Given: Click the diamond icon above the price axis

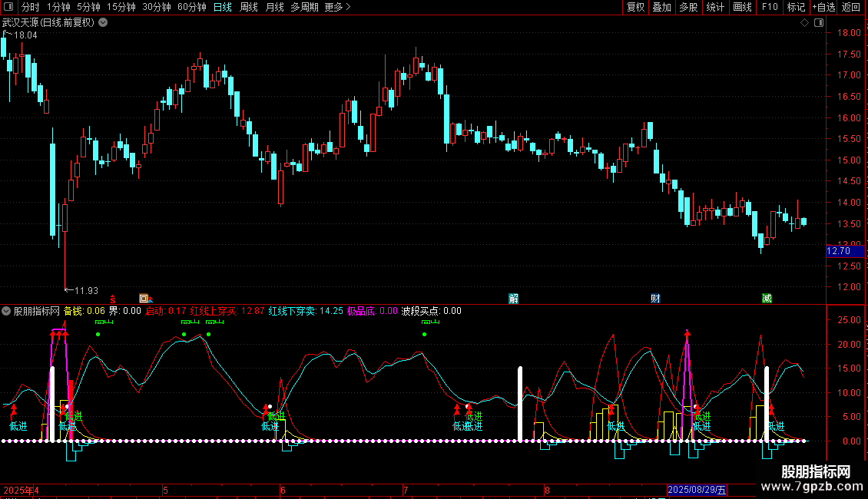Looking at the screenshot, I should [804, 23].
